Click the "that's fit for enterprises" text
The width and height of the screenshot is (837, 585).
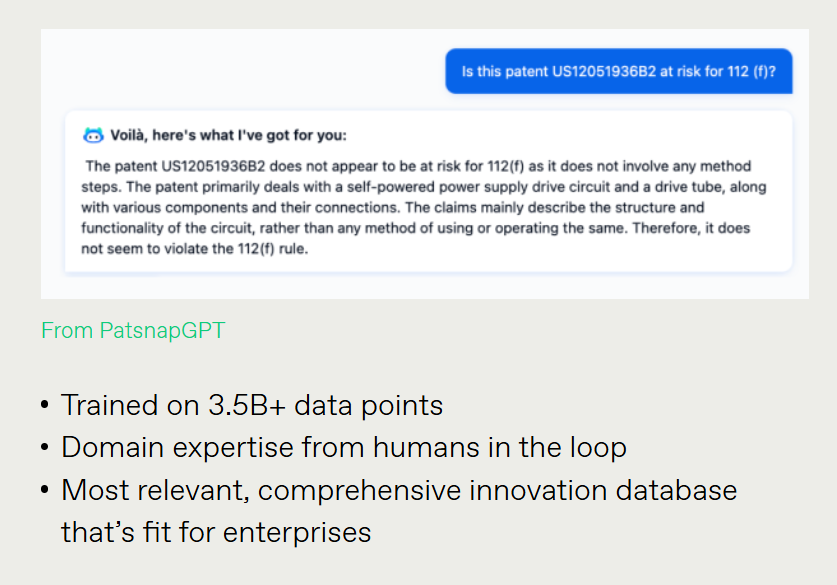coord(216,531)
